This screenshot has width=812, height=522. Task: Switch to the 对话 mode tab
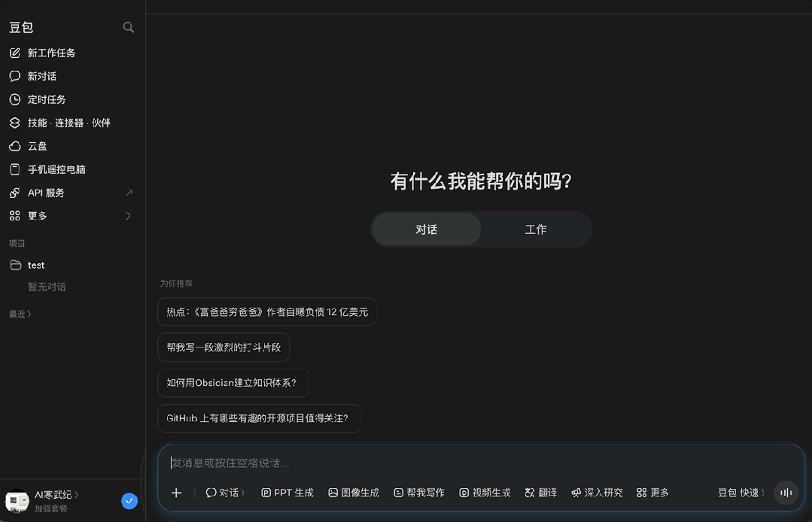point(426,229)
